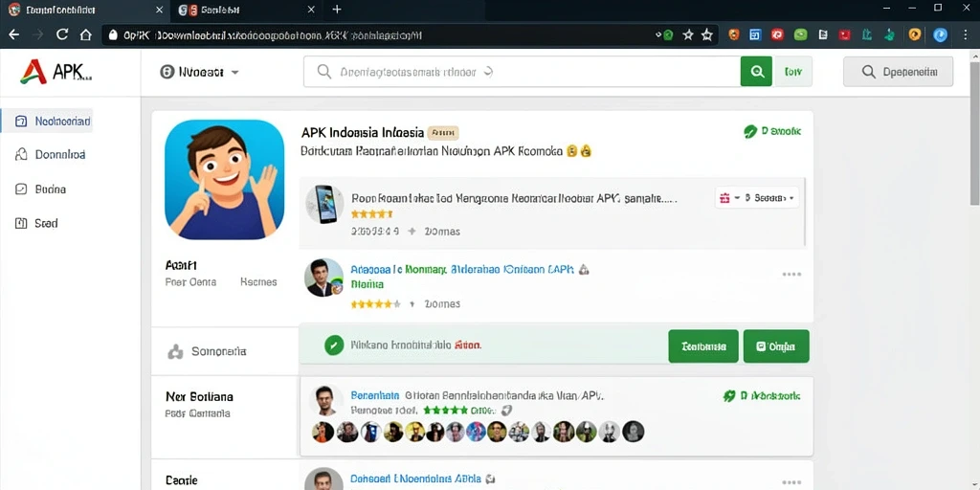Reload the page with the refresh icon

click(x=62, y=35)
